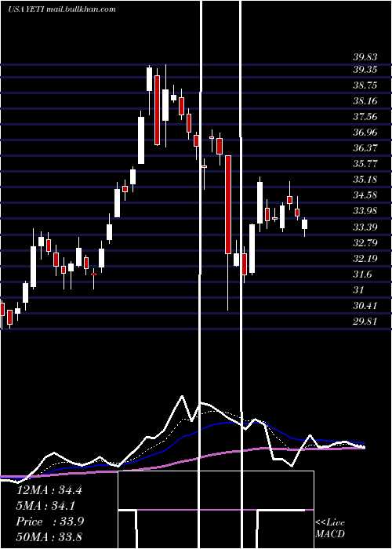
Task: Click the tallest red candlestick dropping to 32.79
Action: click(228, 205)
